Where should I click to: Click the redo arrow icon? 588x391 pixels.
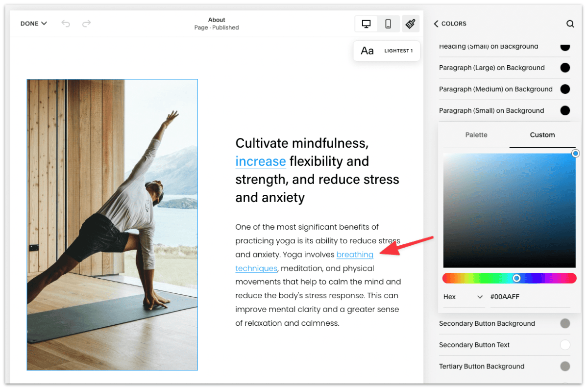click(x=86, y=23)
